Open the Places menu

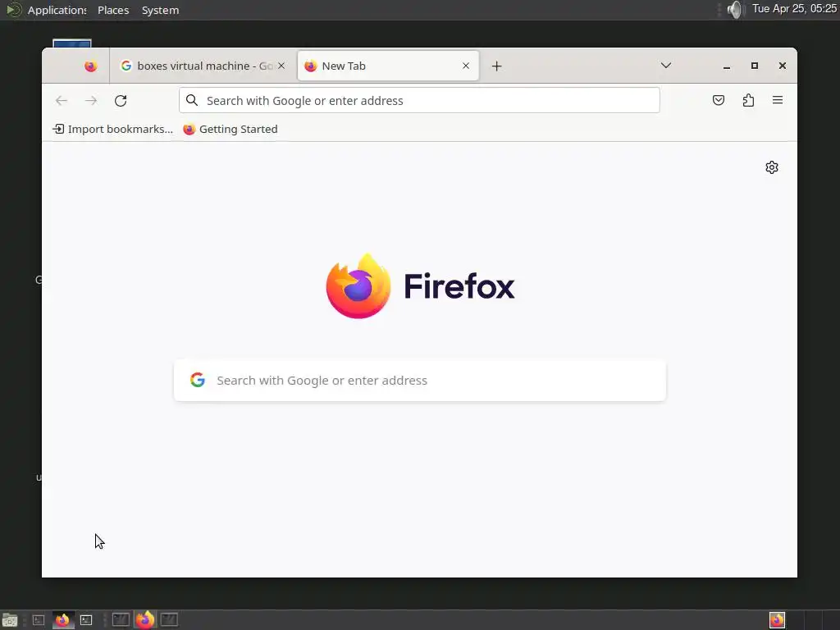(113, 10)
